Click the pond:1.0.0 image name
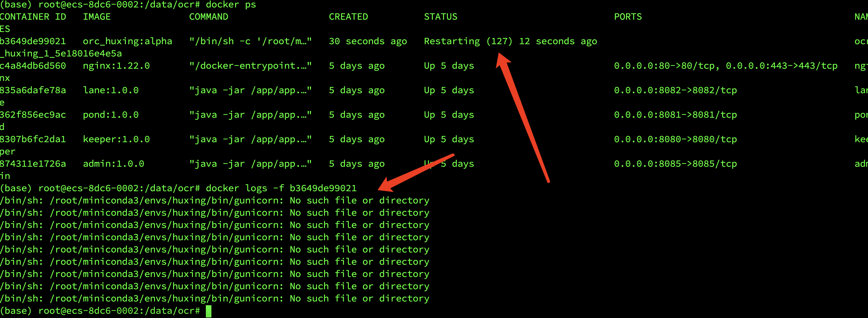 coord(110,115)
